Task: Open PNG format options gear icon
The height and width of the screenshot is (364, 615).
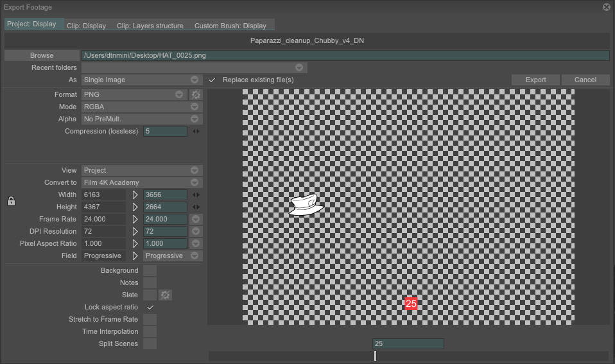Action: (196, 94)
